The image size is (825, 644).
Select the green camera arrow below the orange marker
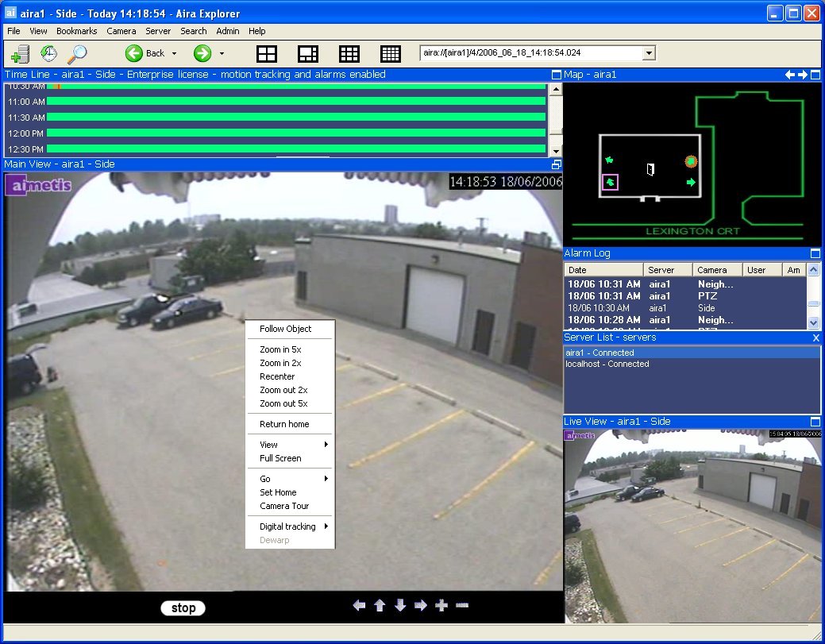[x=691, y=183]
